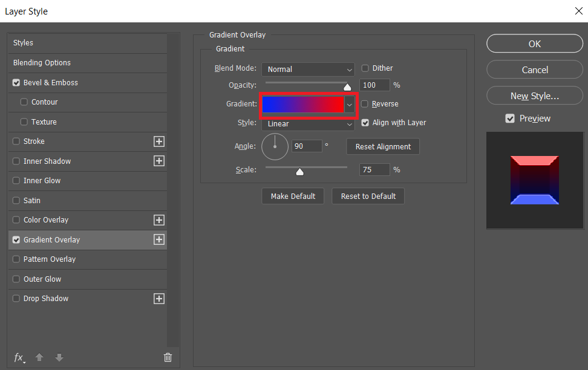Click the Opacity value field
This screenshot has width=588, height=370.
click(374, 85)
